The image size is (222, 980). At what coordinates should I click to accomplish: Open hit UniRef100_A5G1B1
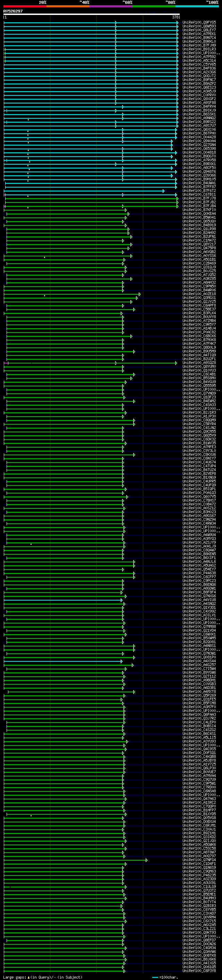(199, 259)
